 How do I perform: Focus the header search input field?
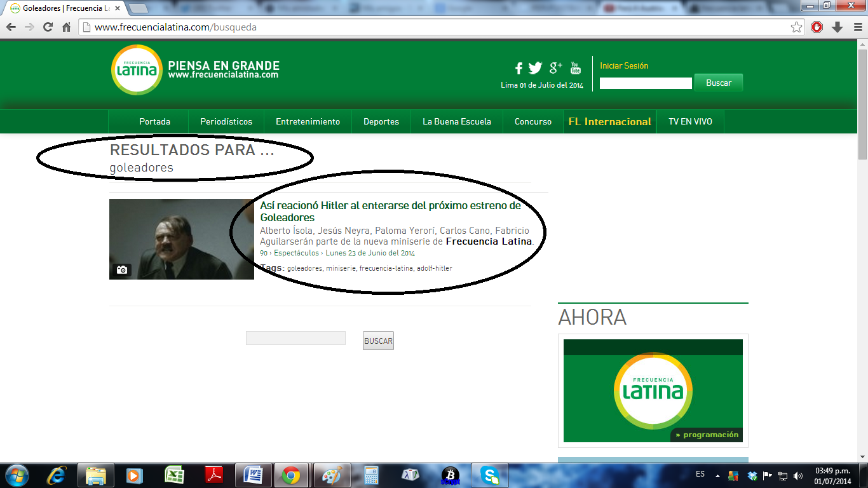[646, 83]
